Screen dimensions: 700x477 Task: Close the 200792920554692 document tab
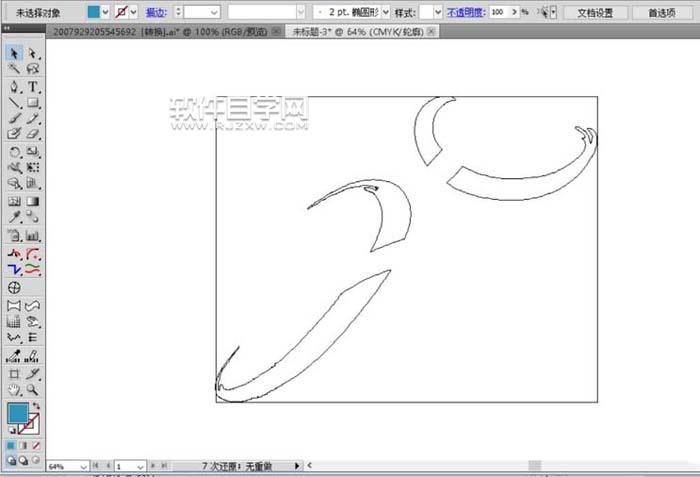[276, 31]
